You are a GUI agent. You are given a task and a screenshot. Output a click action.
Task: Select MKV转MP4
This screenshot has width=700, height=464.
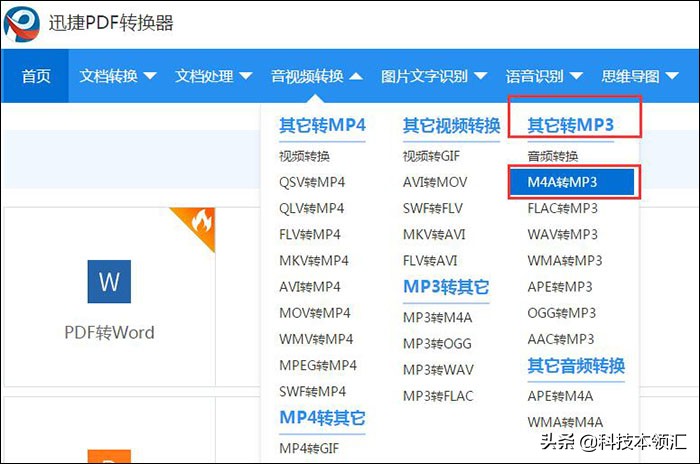click(314, 261)
